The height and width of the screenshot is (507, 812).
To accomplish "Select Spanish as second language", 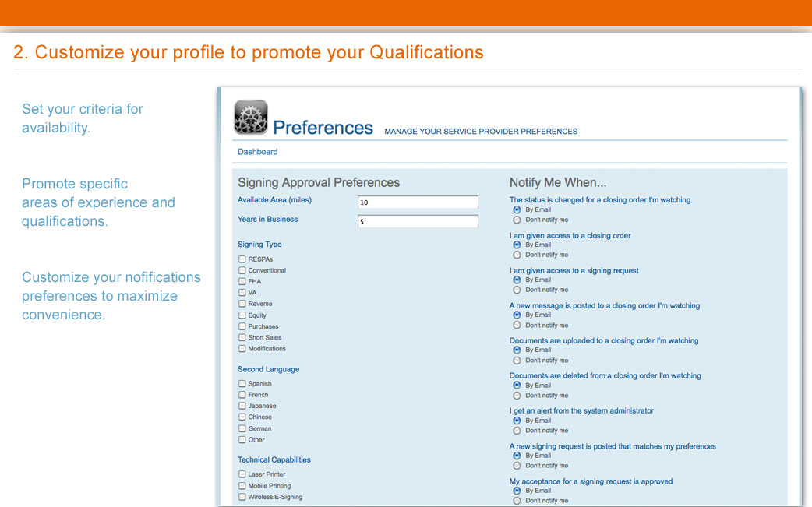I will [x=242, y=383].
